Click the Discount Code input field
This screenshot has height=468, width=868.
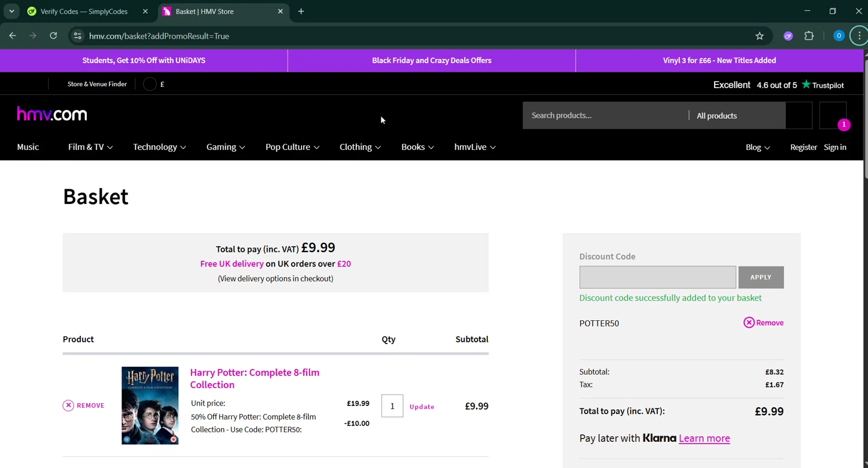[x=657, y=277]
